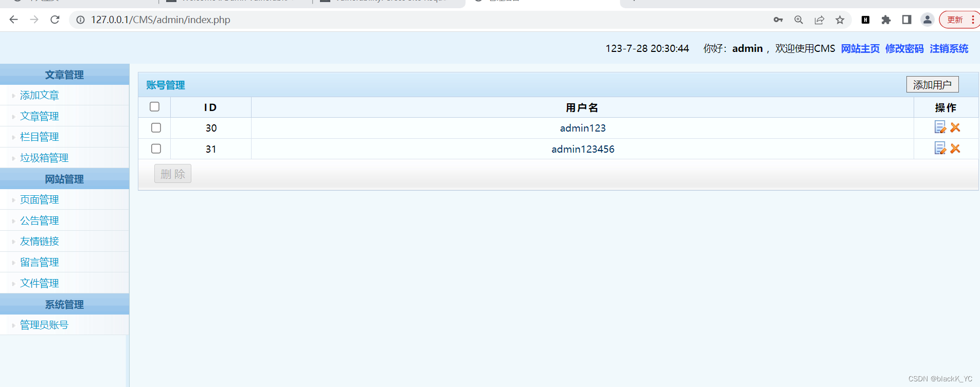Open the zoom magnifier in address bar
This screenshot has height=387, width=980.
798,20
